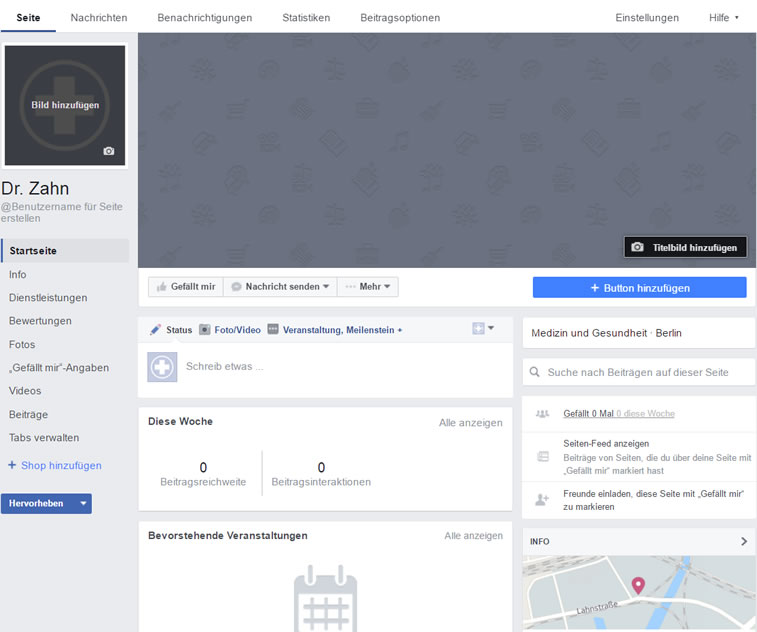Click the feed icon beside Seiten-Feed anzeigen
Screen dimensions: 757x632
pyautogui.click(x=543, y=456)
